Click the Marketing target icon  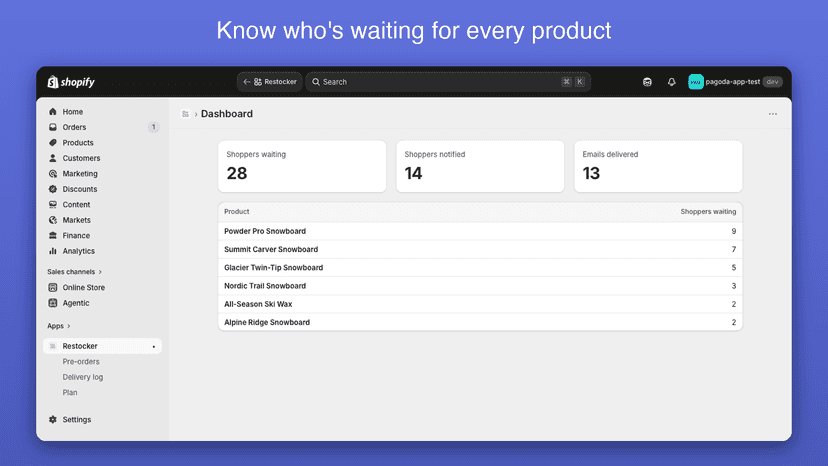(x=53, y=173)
